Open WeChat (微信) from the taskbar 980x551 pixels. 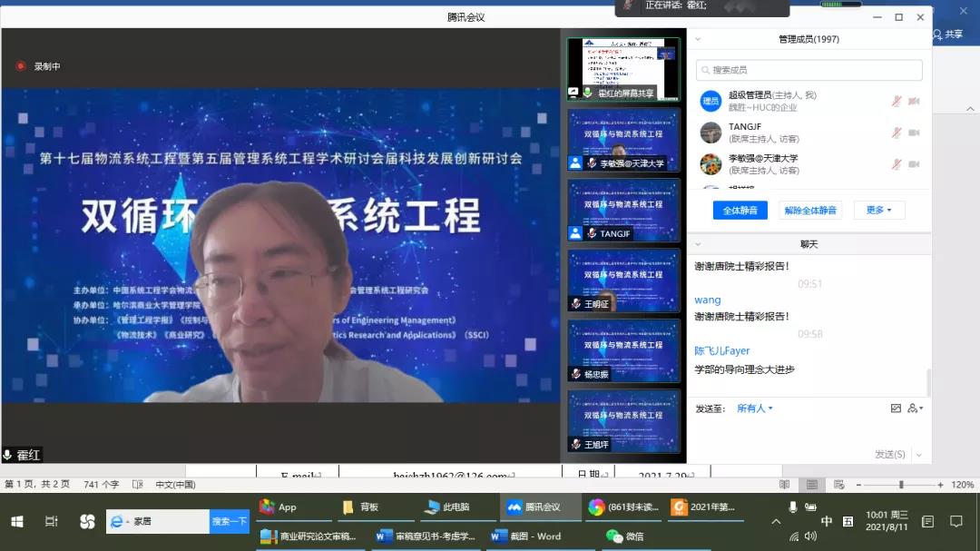click(x=625, y=536)
